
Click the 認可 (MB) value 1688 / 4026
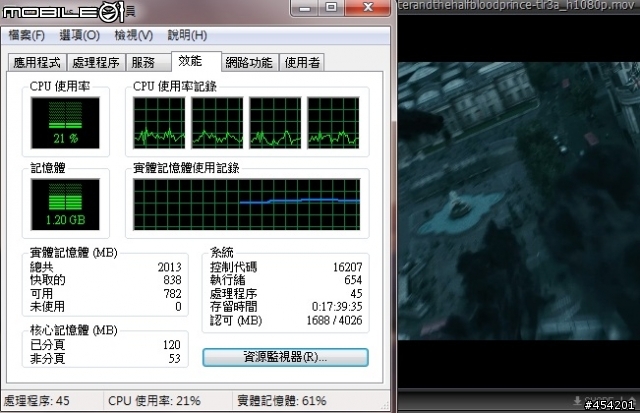point(335,320)
